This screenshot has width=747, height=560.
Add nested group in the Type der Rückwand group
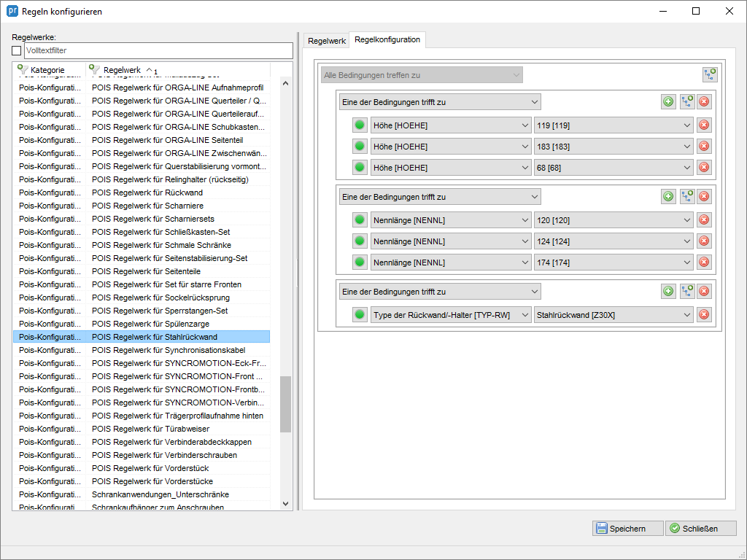pos(687,291)
